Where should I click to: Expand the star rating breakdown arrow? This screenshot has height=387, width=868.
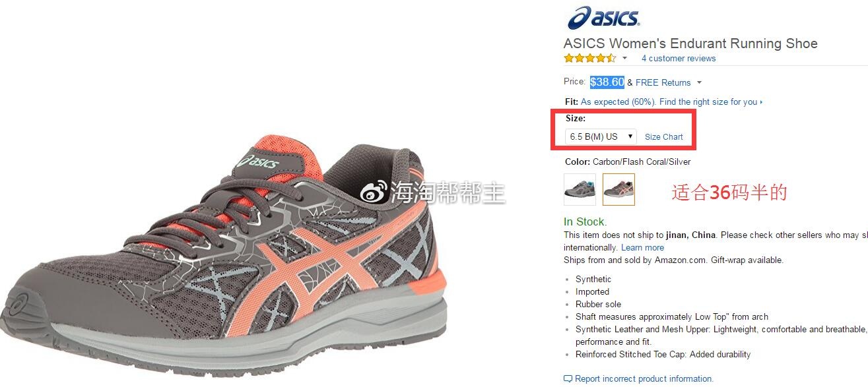click(624, 58)
